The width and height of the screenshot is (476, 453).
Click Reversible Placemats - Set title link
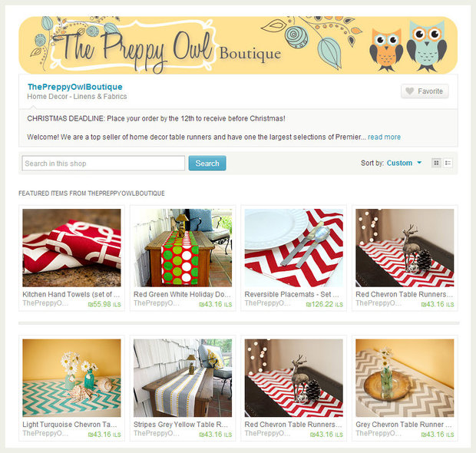[x=292, y=294]
